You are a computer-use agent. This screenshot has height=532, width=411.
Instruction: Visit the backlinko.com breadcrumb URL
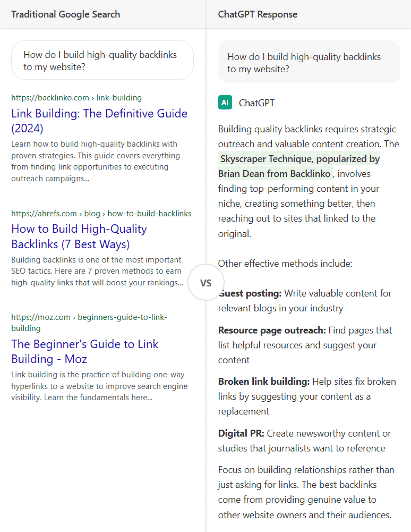point(50,97)
